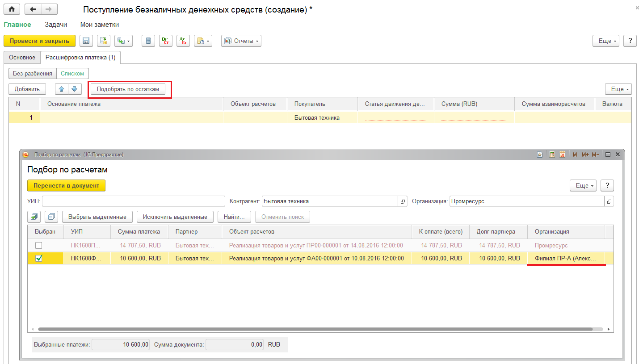This screenshot has width=643, height=364.
Task: Open Мои заметки section
Action: [100, 25]
